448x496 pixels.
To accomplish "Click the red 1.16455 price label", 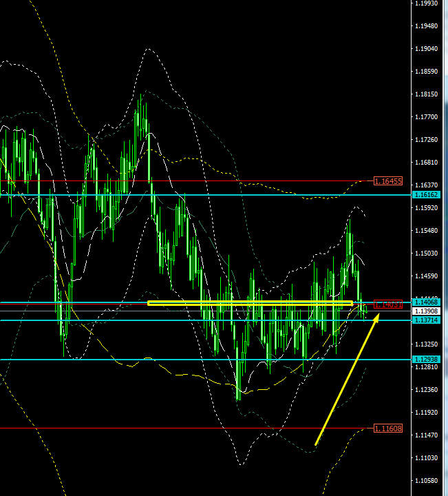I will point(385,181).
